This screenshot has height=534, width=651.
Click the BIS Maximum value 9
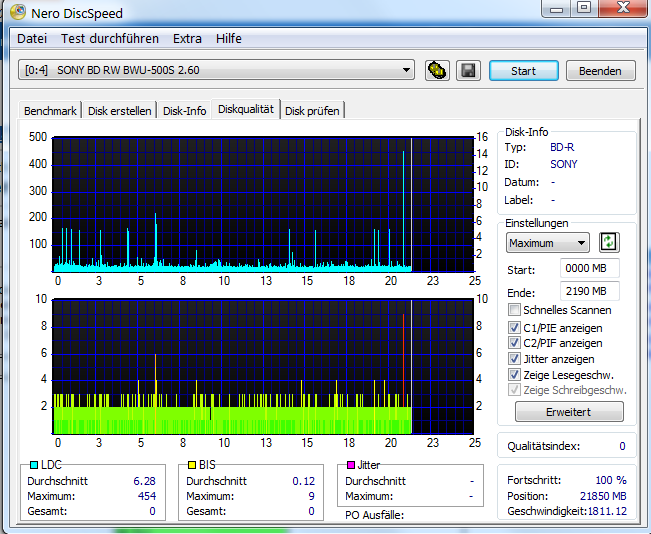click(311, 496)
